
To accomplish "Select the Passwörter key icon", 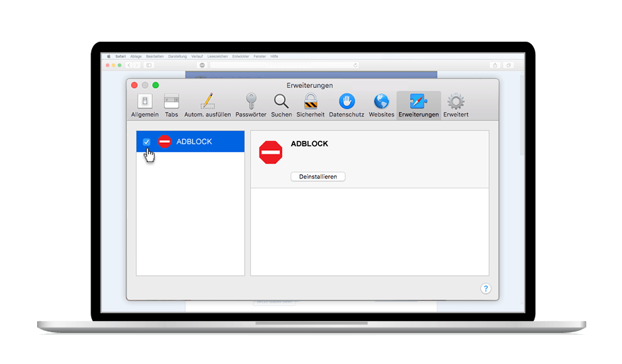I will pos(251,102).
